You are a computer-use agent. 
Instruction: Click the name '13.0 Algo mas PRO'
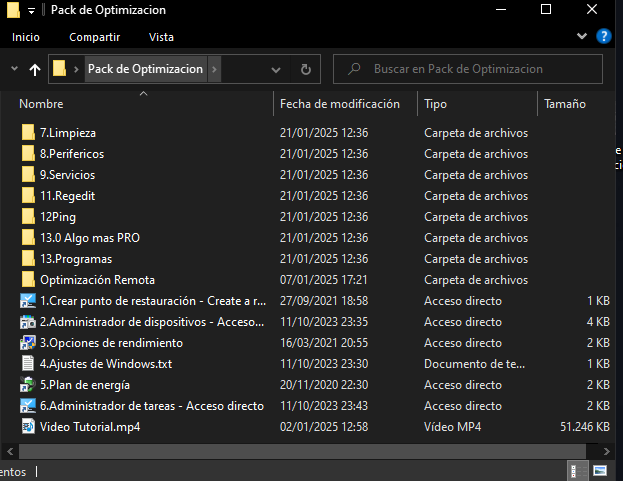click(90, 238)
